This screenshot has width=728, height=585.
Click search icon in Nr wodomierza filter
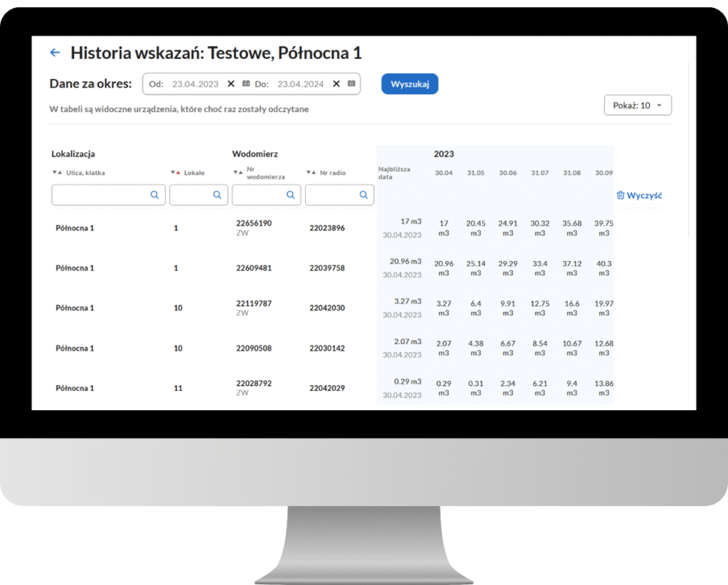coord(290,195)
